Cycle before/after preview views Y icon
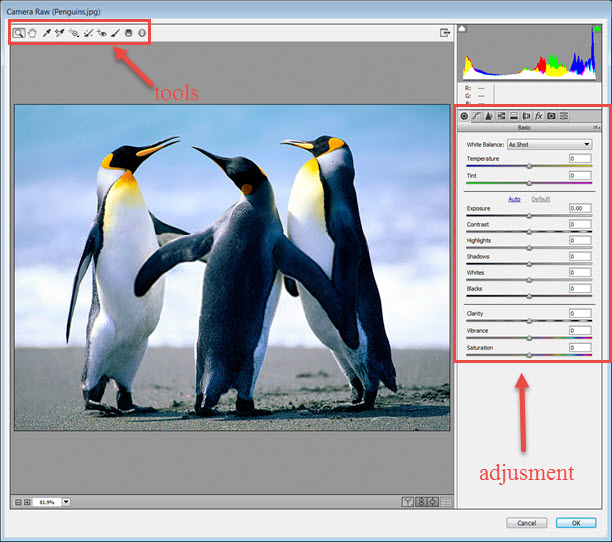 (x=407, y=502)
